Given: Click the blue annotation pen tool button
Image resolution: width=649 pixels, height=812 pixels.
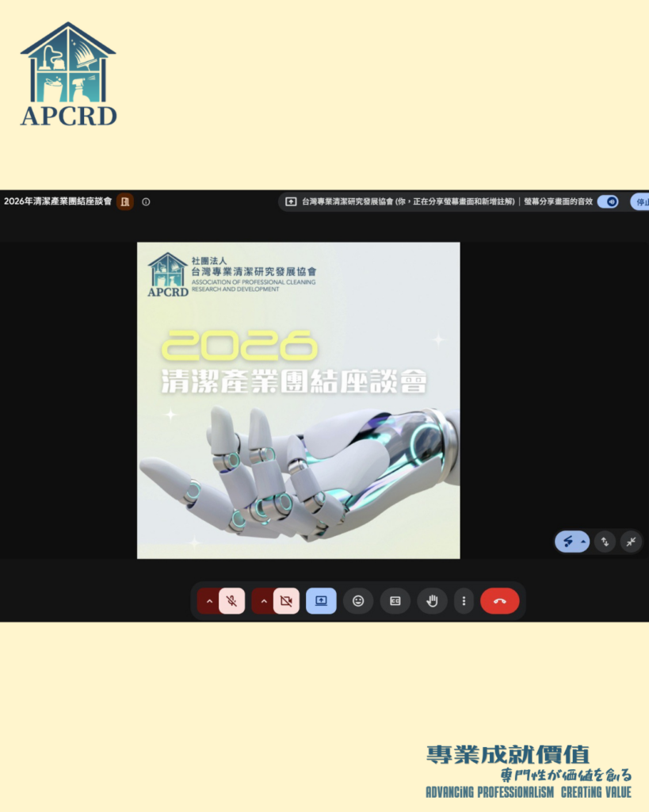Looking at the screenshot, I should coord(567,542).
